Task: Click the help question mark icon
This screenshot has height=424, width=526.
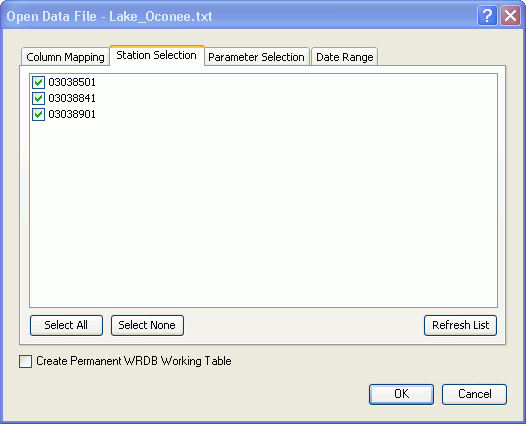Action: point(487,15)
